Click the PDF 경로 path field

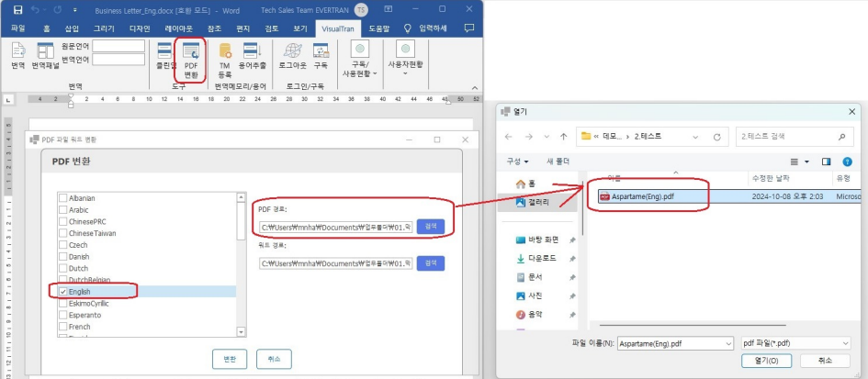pos(335,227)
